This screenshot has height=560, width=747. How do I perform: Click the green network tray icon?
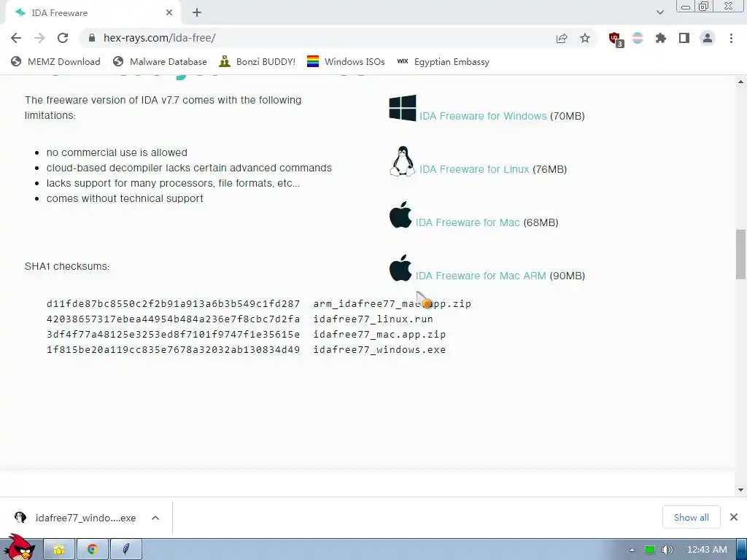pyautogui.click(x=650, y=550)
